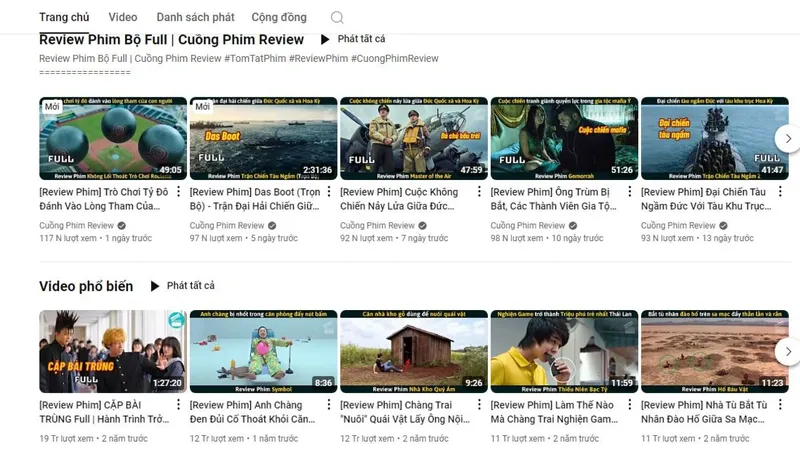Open Cuồng Phim Review channel under Trò Chơi Tỷ Đô
This screenshot has width=800, height=450.
[77, 226]
